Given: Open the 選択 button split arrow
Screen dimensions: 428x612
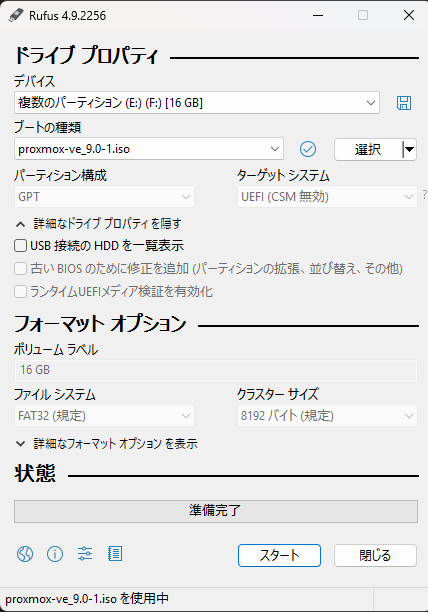Looking at the screenshot, I should click(x=409, y=149).
